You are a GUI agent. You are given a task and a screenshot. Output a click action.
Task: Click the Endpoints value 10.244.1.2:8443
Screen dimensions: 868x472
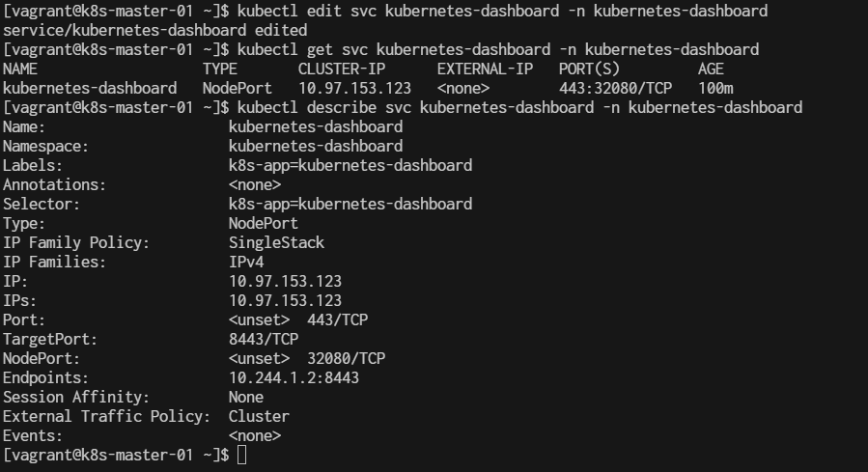pyautogui.click(x=294, y=378)
